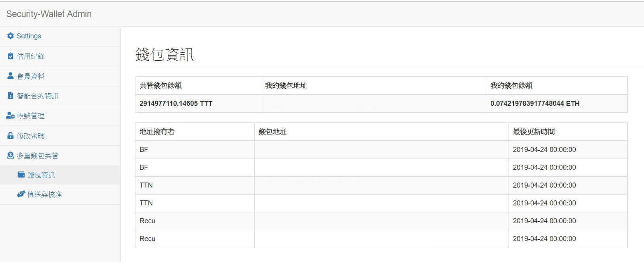Viewport: 644px width, 262px height.
Task: Click the 最後更新時間 column header
Action: [x=533, y=132]
